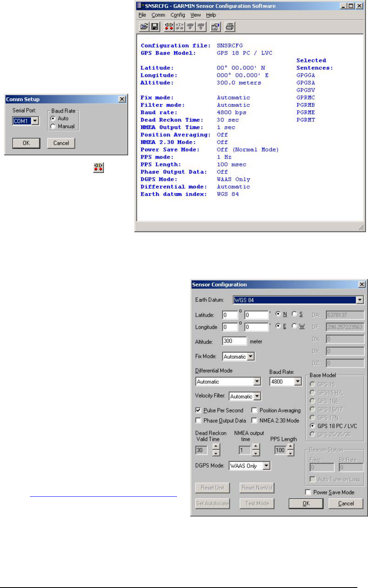The height and width of the screenshot is (588, 368).
Task: Open the Config menu
Action: pos(178,15)
